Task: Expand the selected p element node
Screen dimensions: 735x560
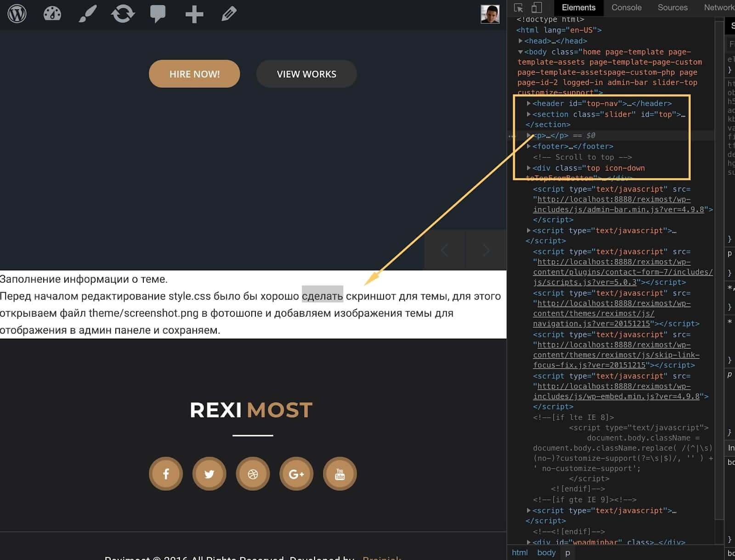Action: [529, 135]
